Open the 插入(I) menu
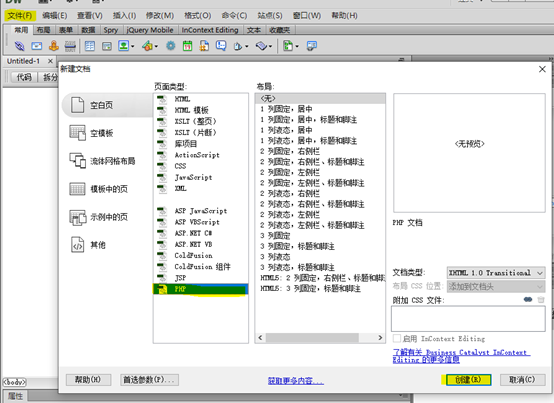The width and height of the screenshot is (554, 403). tap(124, 16)
